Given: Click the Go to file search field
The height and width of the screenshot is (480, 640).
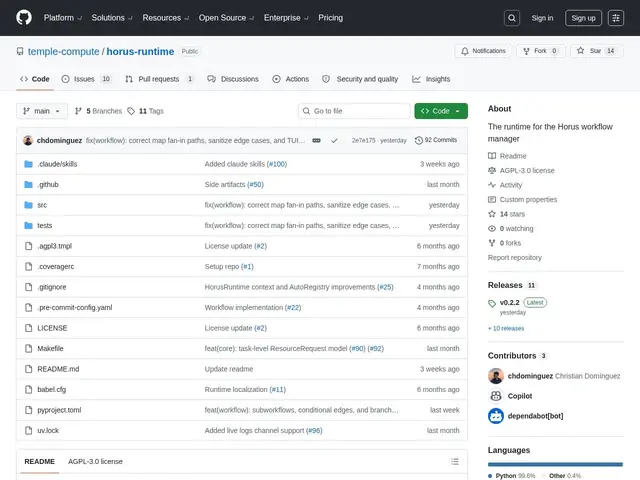Looking at the screenshot, I should point(354,111).
